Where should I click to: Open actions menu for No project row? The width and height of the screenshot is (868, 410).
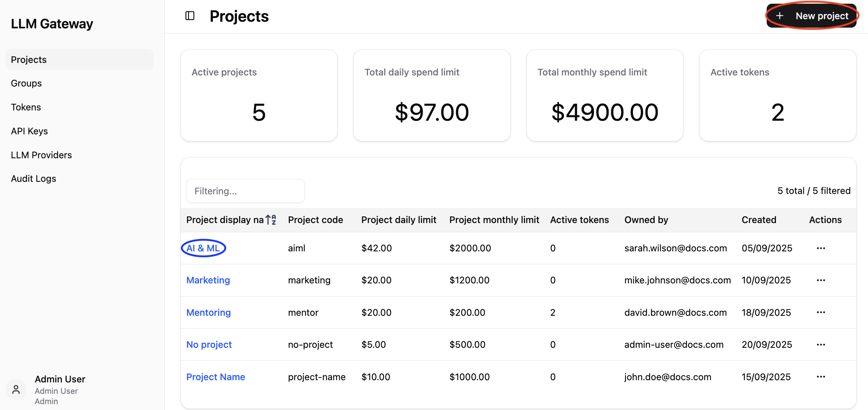coord(821,344)
